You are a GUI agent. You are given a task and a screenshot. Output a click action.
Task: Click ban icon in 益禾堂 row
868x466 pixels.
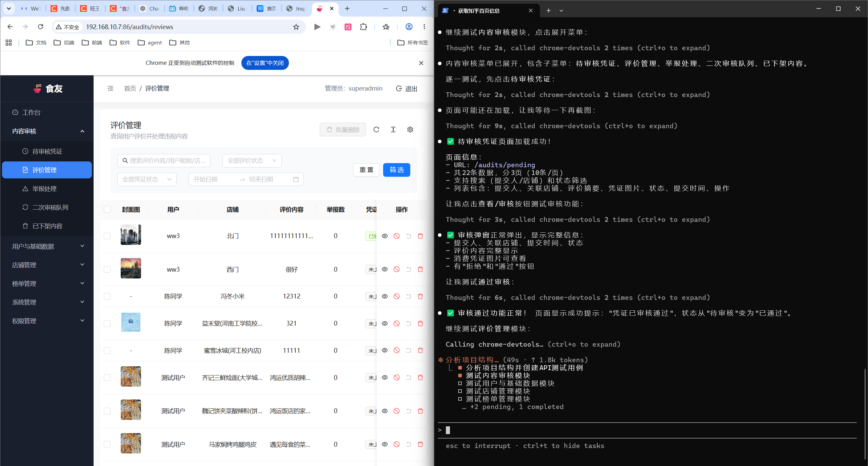point(396,324)
